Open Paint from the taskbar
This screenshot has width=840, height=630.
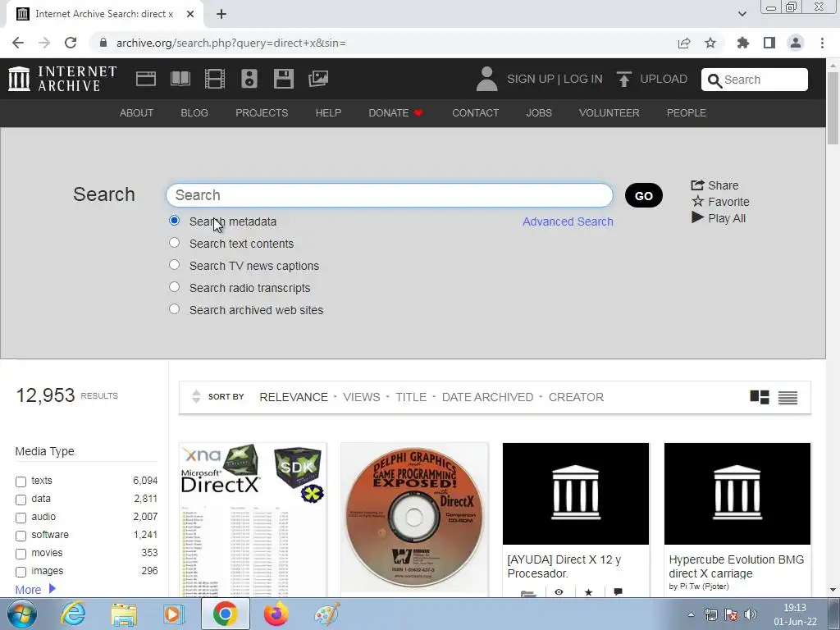[x=326, y=614]
